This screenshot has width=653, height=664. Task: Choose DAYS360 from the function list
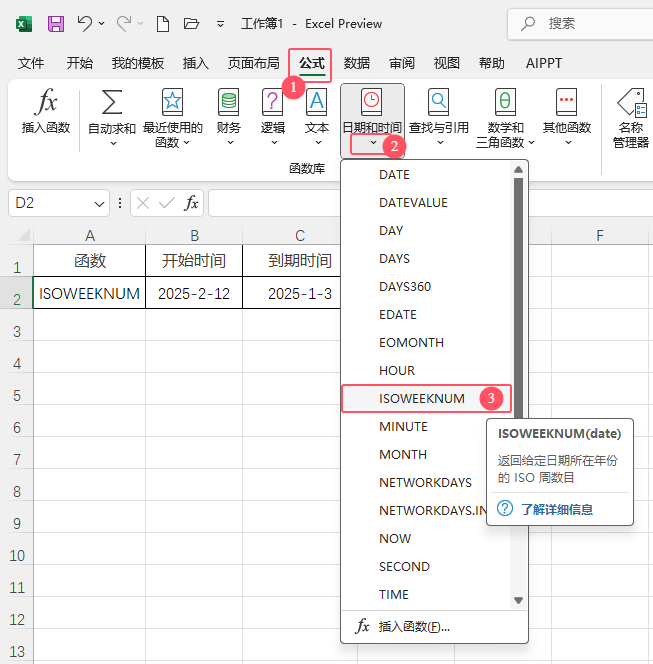tap(427, 287)
